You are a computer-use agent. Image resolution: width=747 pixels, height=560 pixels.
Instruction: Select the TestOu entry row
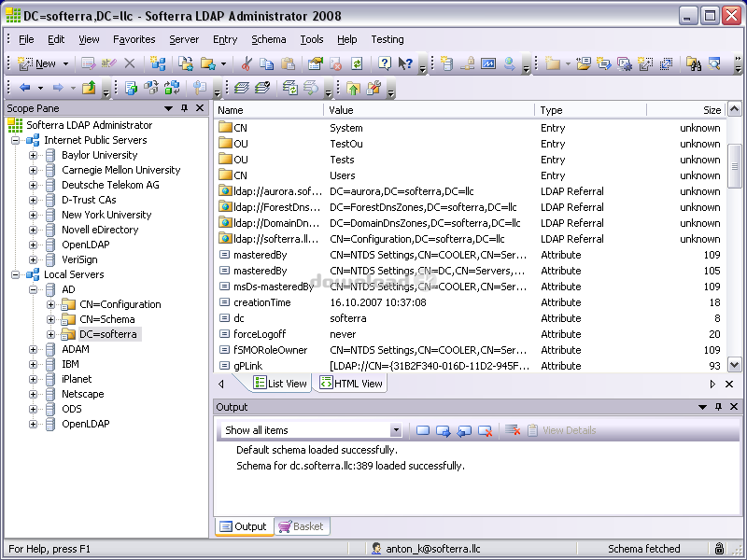(x=471, y=144)
